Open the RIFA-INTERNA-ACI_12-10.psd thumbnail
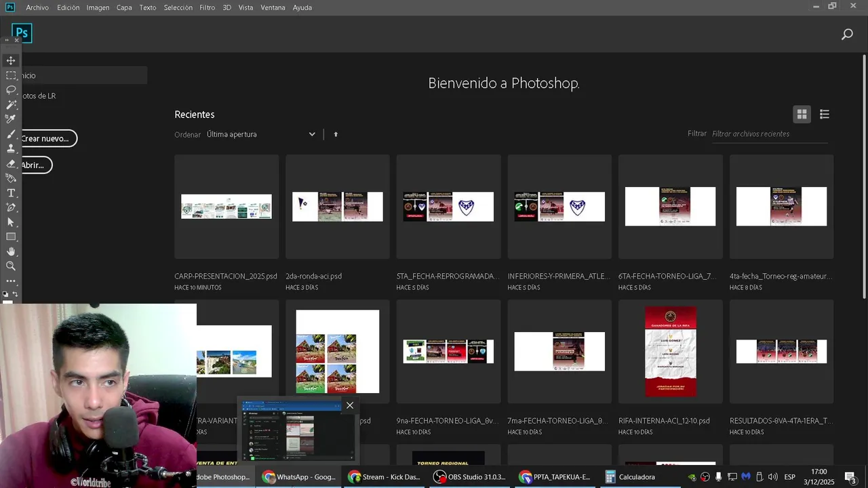Viewport: 868px width, 488px height. tap(670, 352)
